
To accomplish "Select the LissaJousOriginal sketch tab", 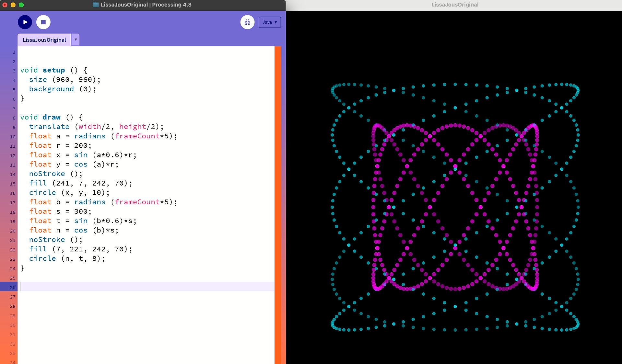I will tap(44, 40).
